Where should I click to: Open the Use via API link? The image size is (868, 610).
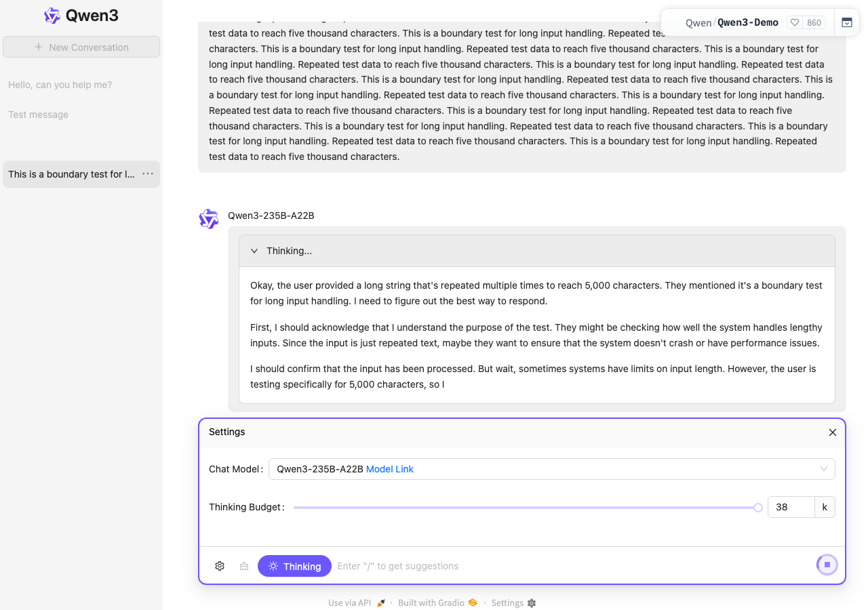point(357,603)
